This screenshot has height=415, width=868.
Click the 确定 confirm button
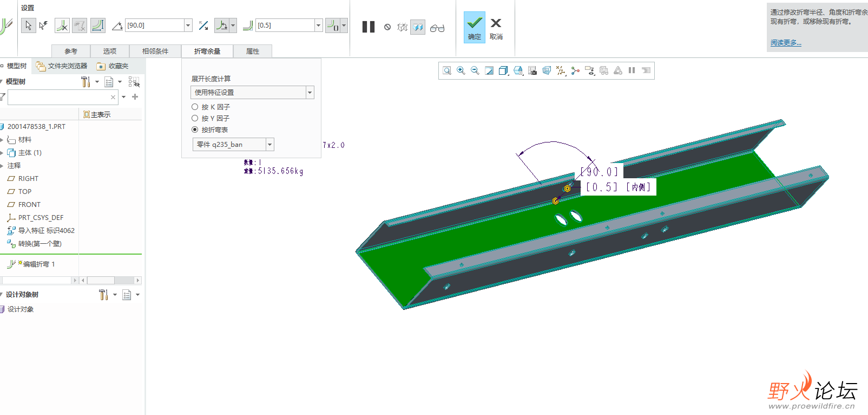(475, 27)
